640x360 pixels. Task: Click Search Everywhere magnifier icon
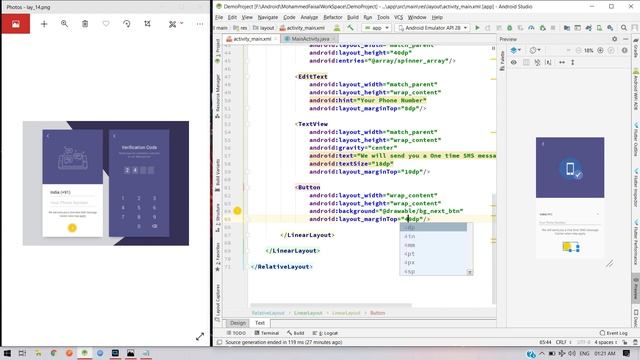coord(624,28)
